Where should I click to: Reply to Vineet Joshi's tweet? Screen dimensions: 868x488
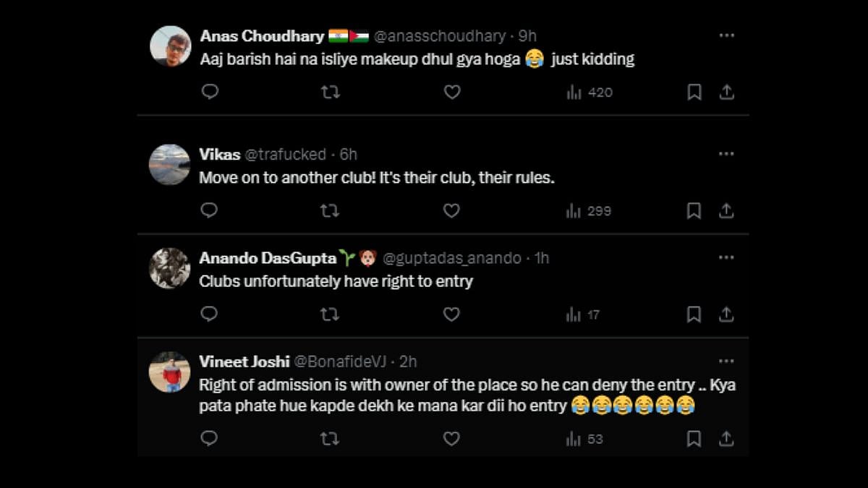210,439
